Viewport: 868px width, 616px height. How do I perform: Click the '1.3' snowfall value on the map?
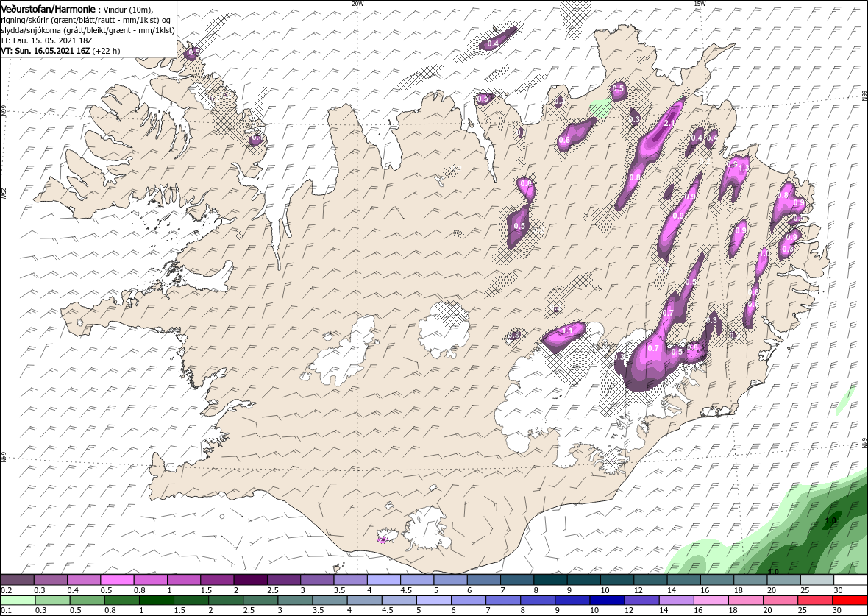pyautogui.click(x=744, y=168)
